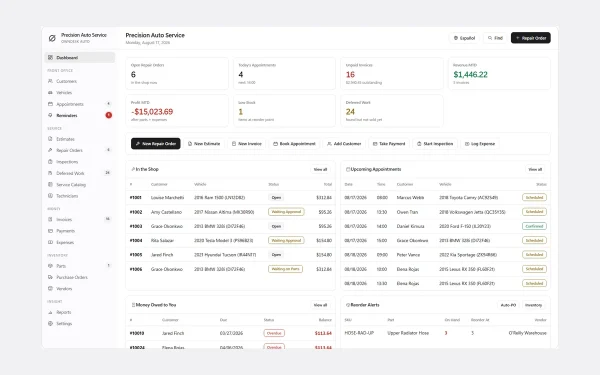Screen dimensions: 600x375
Task: Open Repair Orders in the sidebar
Action: click(x=80, y=150)
